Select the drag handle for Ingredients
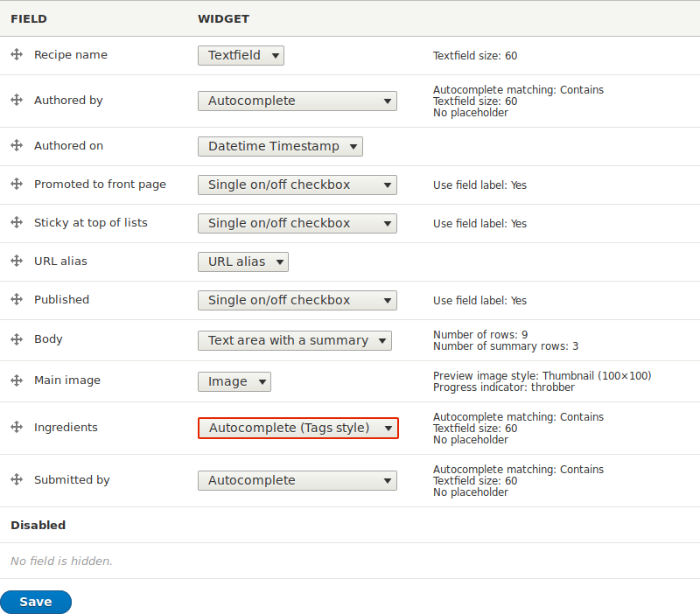Screen dimensions: 700x614 [17, 427]
